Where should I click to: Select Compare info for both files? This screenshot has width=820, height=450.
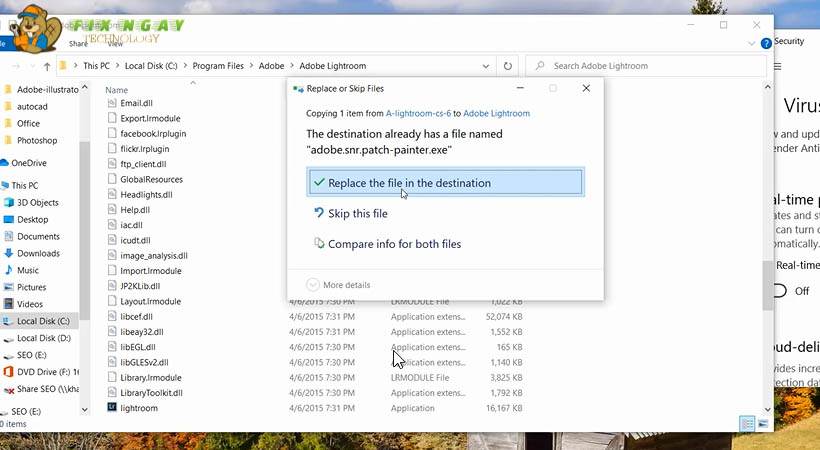point(394,244)
